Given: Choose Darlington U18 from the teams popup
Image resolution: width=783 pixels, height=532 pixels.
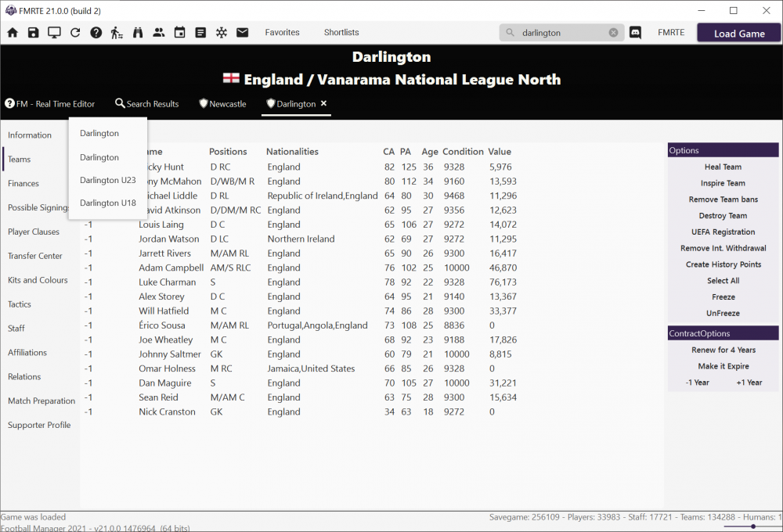Looking at the screenshot, I should tap(108, 203).
